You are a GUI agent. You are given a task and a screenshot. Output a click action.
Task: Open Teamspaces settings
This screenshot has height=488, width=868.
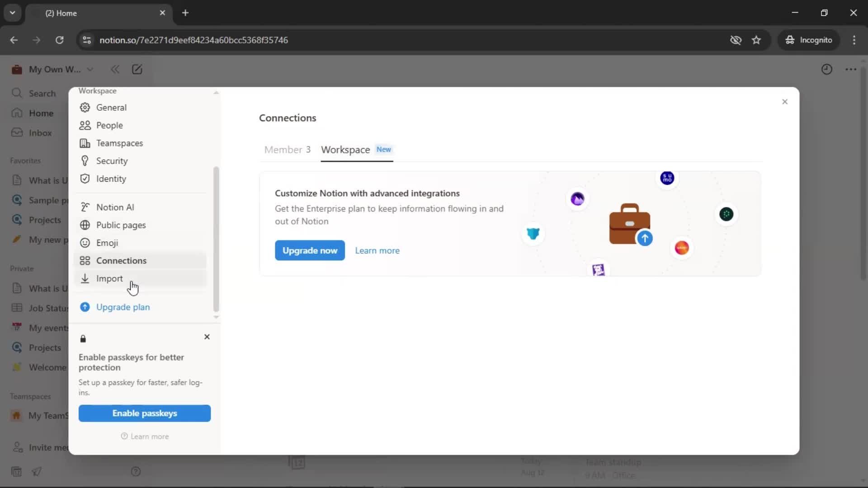click(140, 143)
